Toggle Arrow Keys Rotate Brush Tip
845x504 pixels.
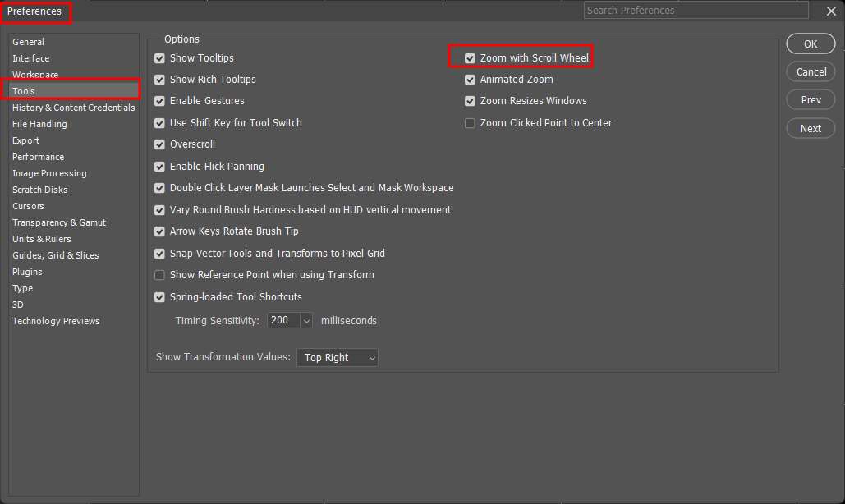[159, 231]
